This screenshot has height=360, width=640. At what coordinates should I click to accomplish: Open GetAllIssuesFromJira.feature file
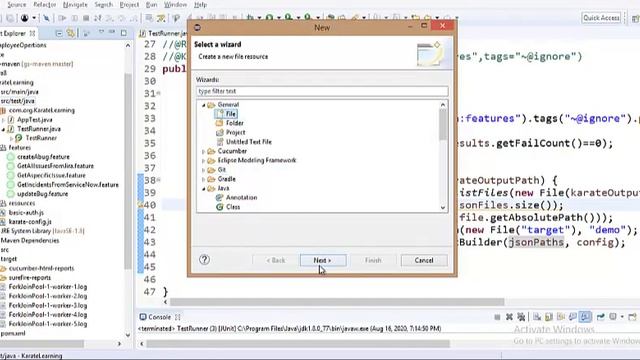click(55, 166)
